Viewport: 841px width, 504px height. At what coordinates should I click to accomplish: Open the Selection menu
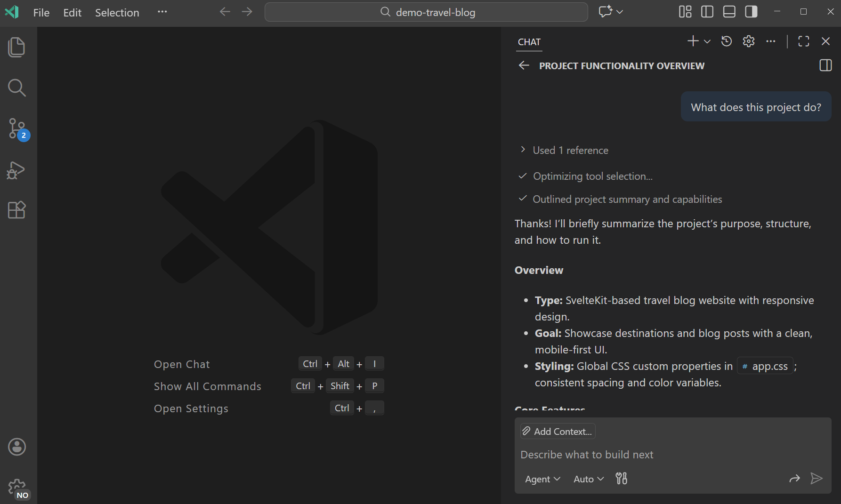[117, 13]
